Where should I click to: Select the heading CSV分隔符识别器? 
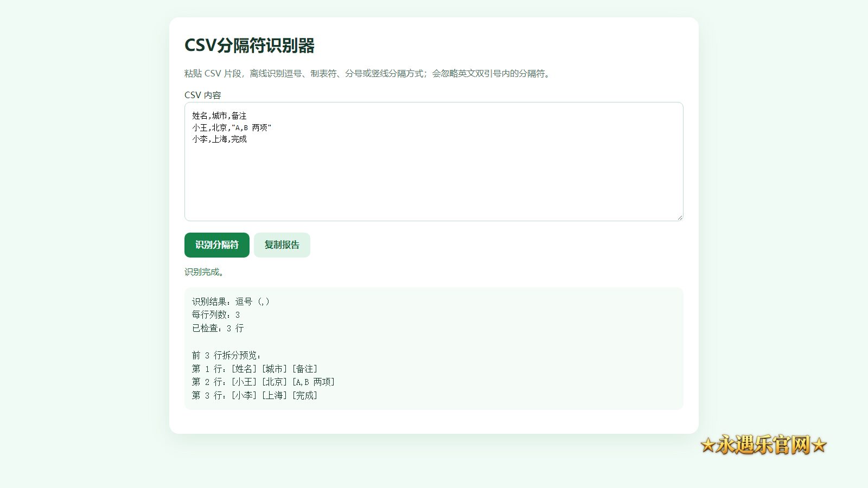250,46
